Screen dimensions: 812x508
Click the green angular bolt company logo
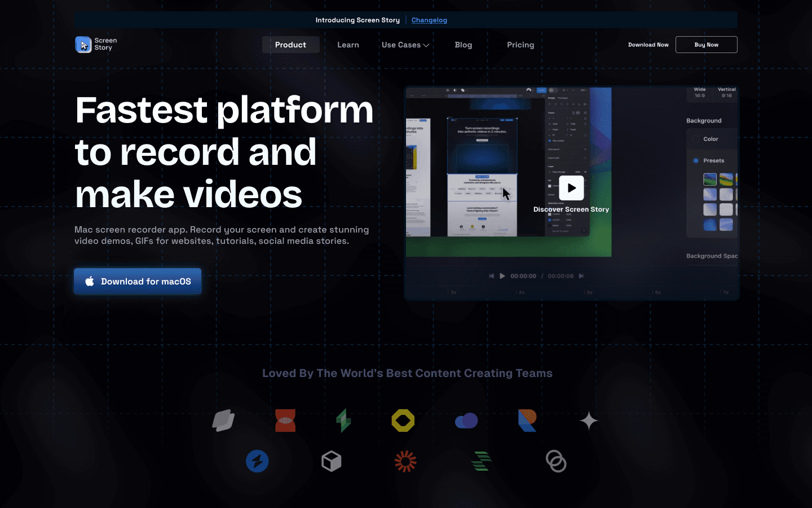coord(343,421)
